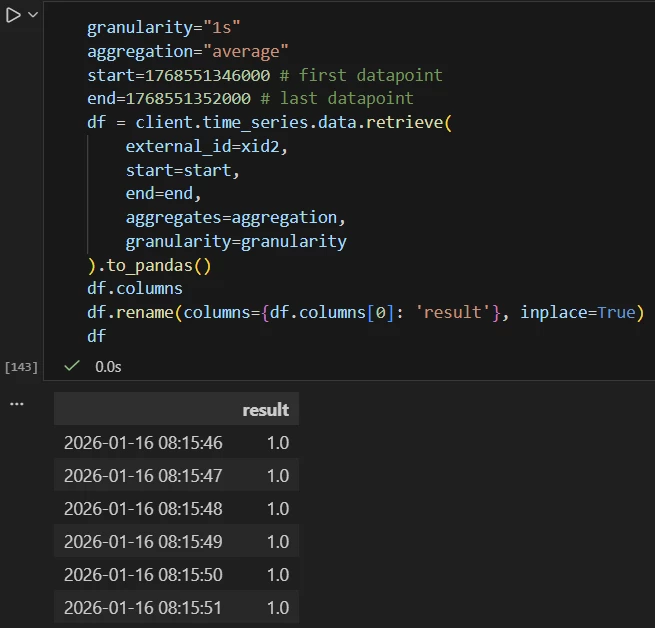Open the output more actions ellipsis

tap(16, 402)
